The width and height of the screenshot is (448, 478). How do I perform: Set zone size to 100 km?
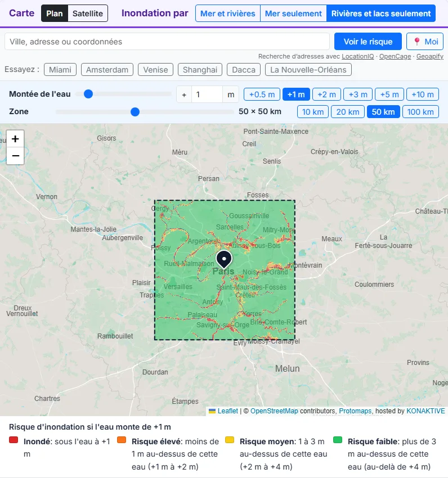420,111
